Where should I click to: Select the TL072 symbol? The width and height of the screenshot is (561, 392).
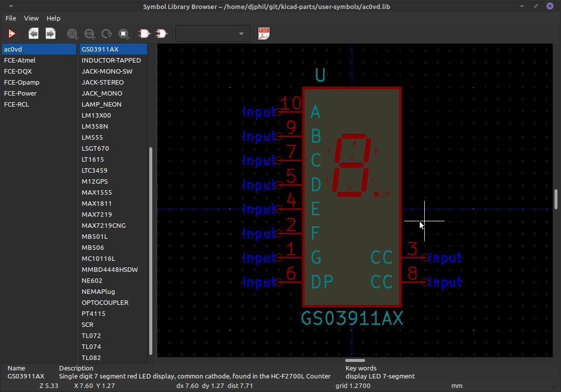(113, 336)
